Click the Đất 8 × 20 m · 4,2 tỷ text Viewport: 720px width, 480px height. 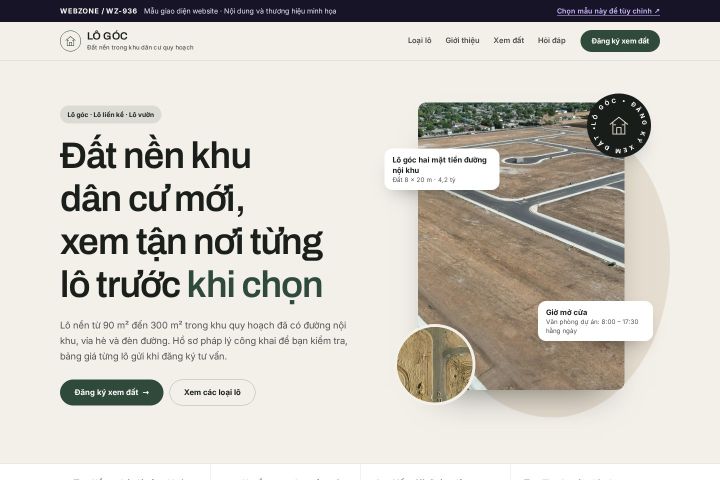tap(424, 180)
